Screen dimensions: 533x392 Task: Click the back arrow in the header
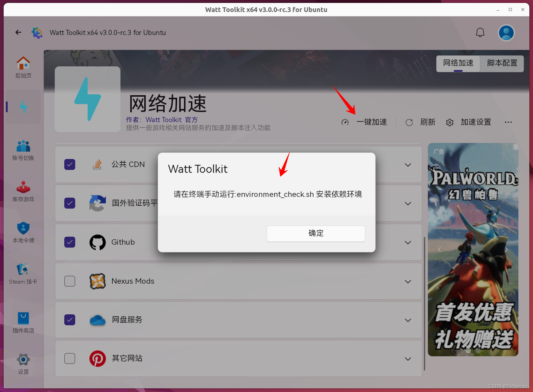pos(18,32)
